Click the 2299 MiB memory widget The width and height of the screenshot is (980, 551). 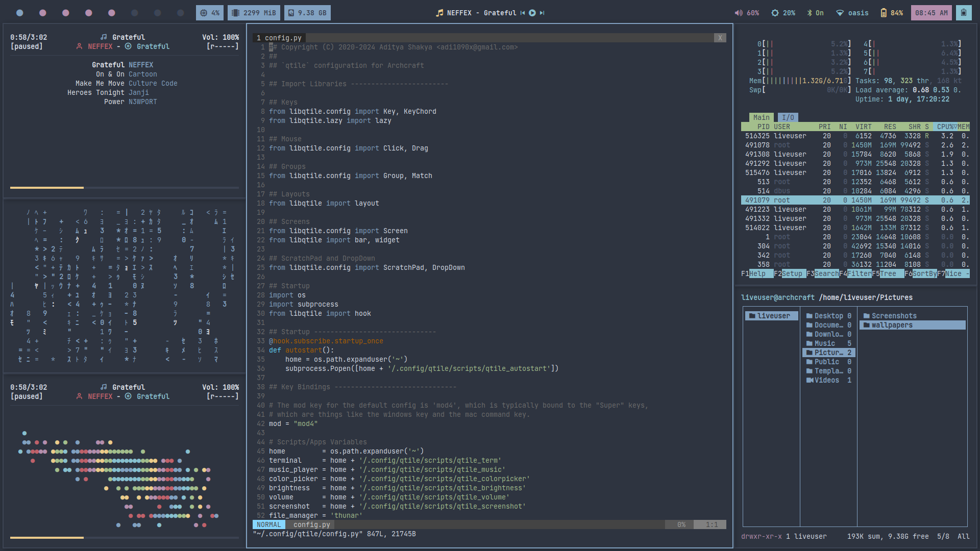tap(254, 13)
